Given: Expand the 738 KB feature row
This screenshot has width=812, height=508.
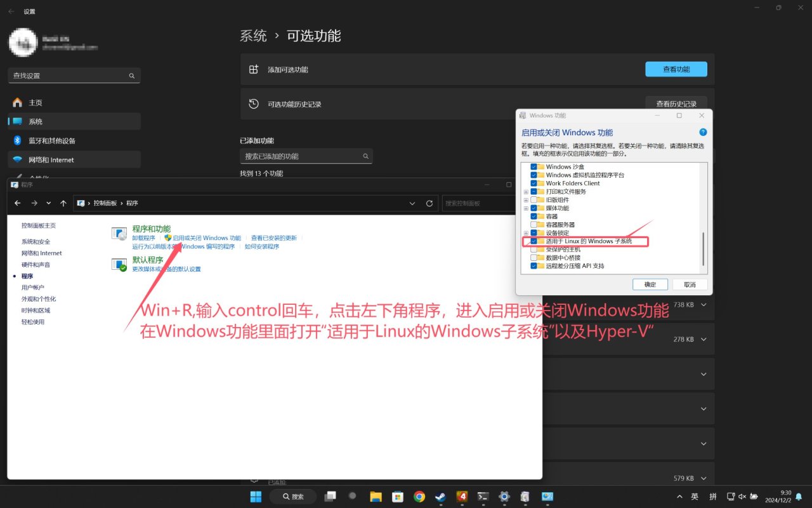Looking at the screenshot, I should [704, 305].
